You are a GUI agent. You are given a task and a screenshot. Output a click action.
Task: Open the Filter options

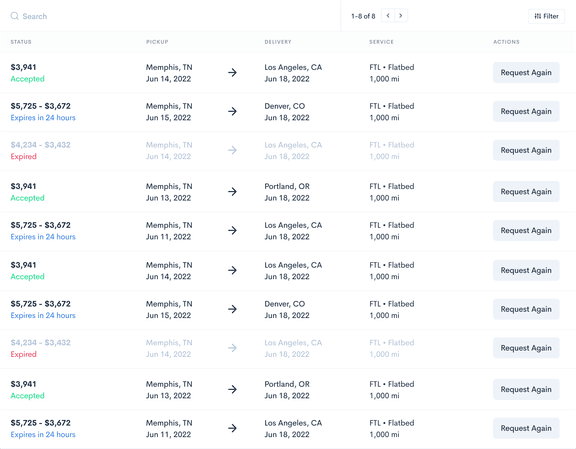(546, 16)
